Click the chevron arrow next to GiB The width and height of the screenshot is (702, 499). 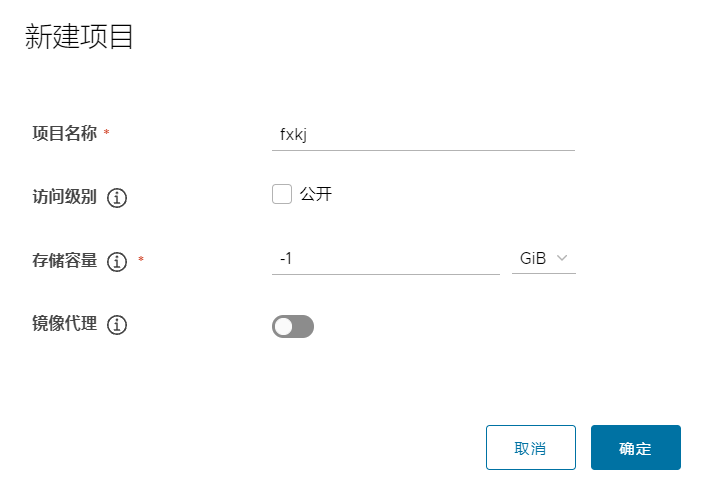563,258
